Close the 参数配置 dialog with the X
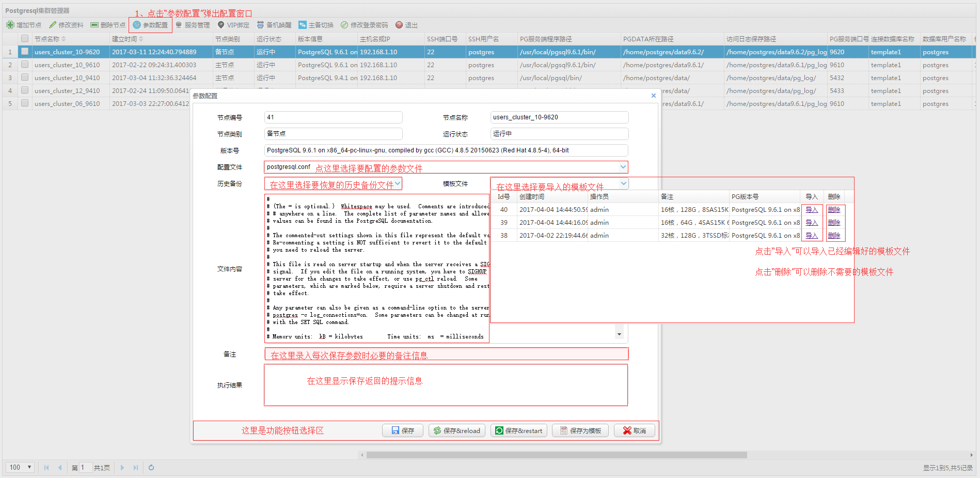980x478 pixels. tap(654, 96)
